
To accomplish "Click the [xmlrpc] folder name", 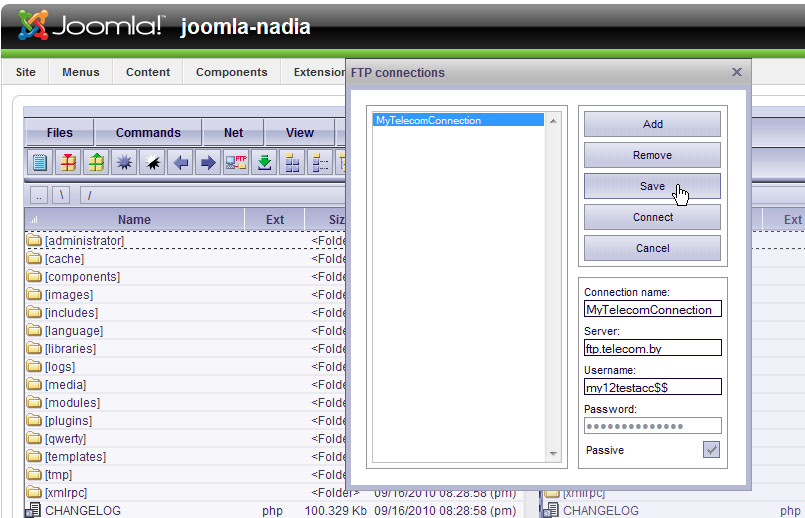I will (x=66, y=493).
